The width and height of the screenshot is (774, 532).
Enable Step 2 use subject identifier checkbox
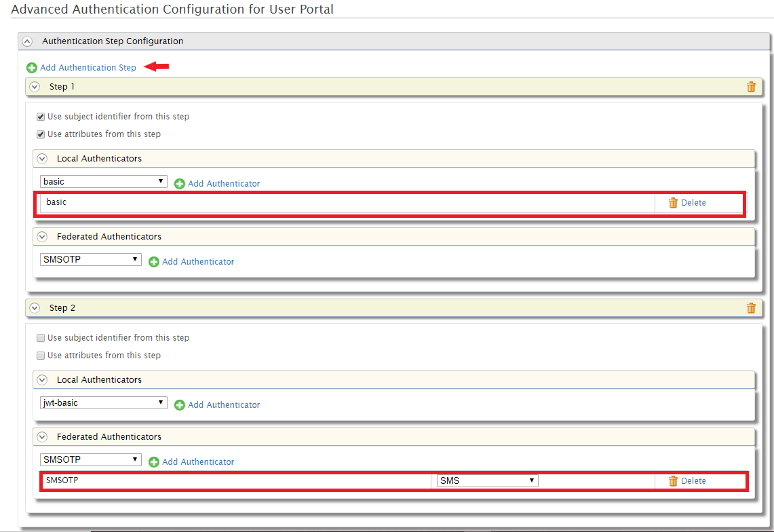(41, 338)
